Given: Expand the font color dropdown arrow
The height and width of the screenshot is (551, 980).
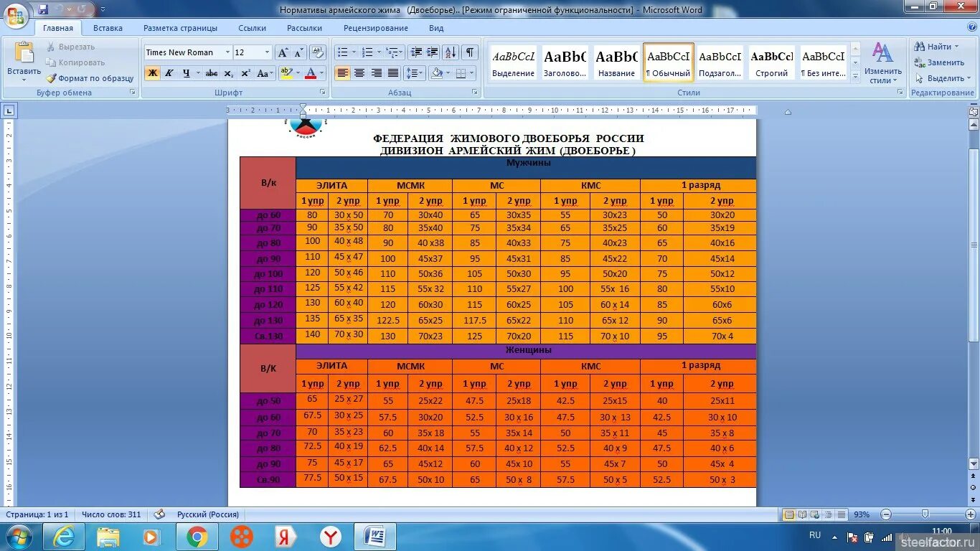Looking at the screenshot, I should (x=322, y=73).
